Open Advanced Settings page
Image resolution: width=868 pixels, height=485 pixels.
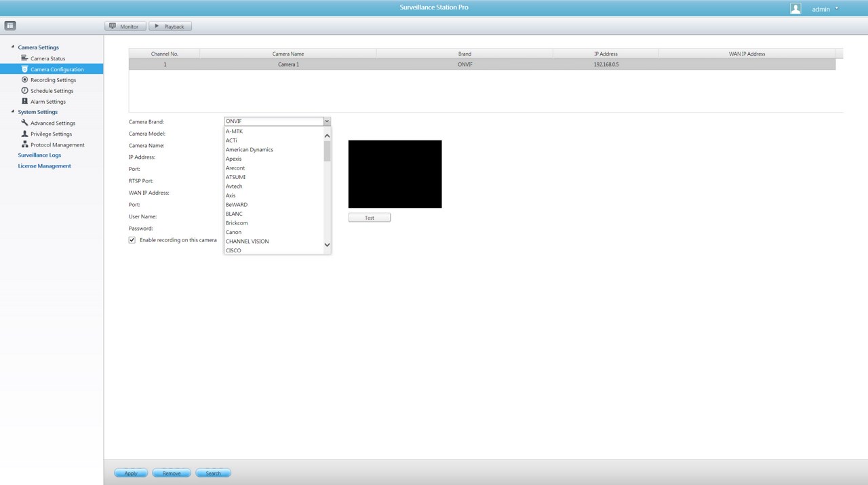pyautogui.click(x=53, y=123)
